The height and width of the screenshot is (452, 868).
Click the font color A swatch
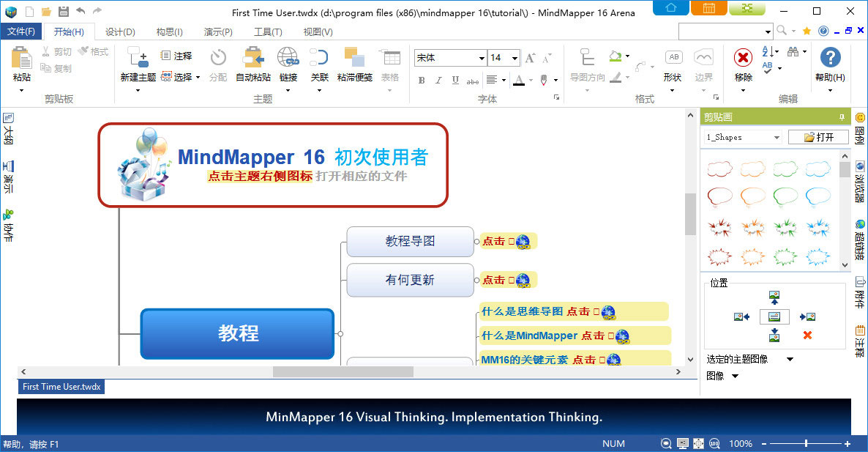click(519, 81)
